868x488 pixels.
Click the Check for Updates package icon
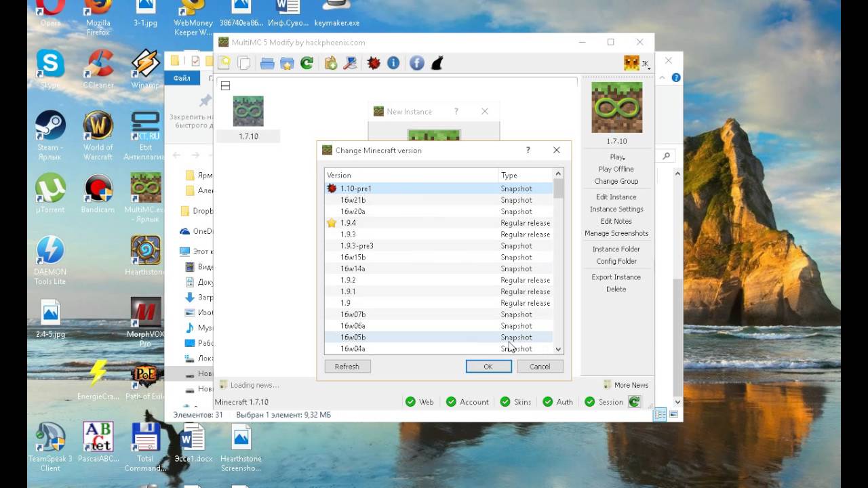point(331,63)
